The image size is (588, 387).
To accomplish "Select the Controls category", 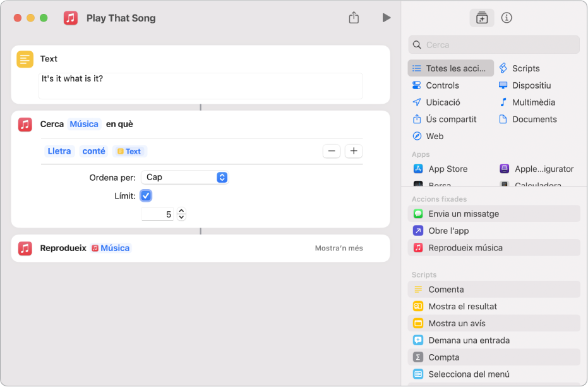I will click(x=435, y=85).
